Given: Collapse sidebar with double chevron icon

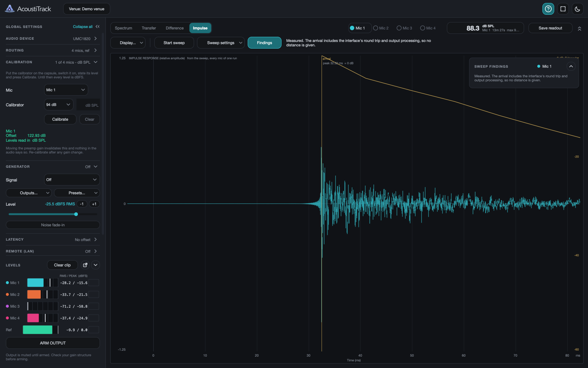Looking at the screenshot, I should 97,26.
